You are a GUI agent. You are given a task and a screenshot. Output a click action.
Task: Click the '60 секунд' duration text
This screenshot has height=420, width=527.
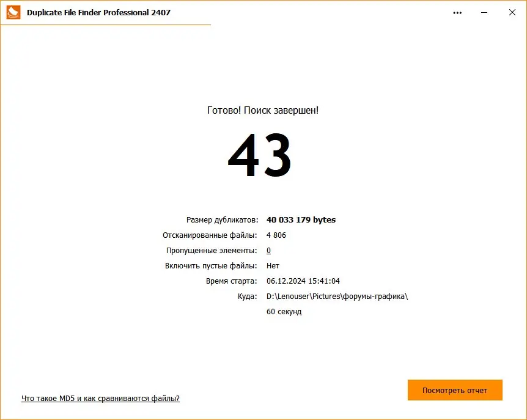tap(284, 312)
